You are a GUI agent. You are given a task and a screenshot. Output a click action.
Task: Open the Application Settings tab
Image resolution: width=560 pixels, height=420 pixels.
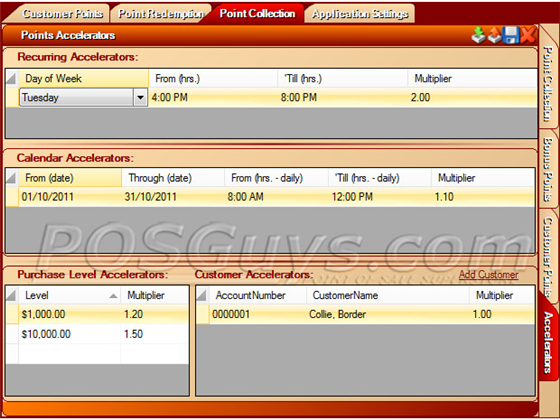360,14
